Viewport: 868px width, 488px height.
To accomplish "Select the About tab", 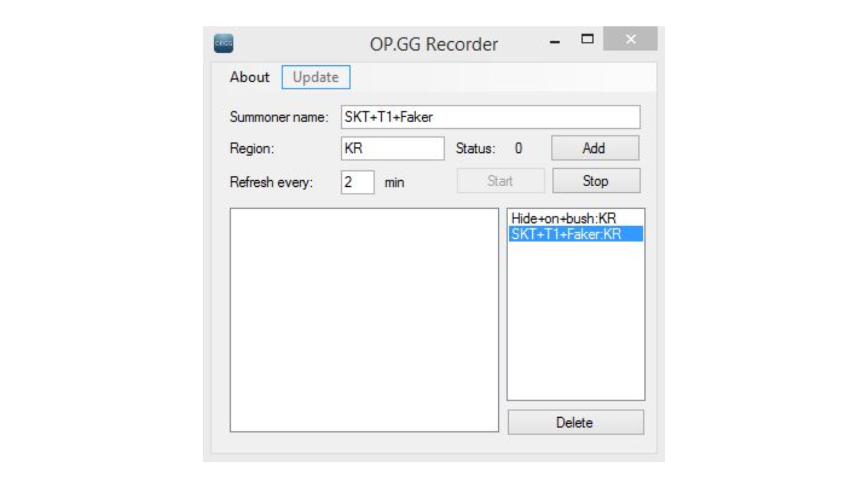I will (x=250, y=76).
